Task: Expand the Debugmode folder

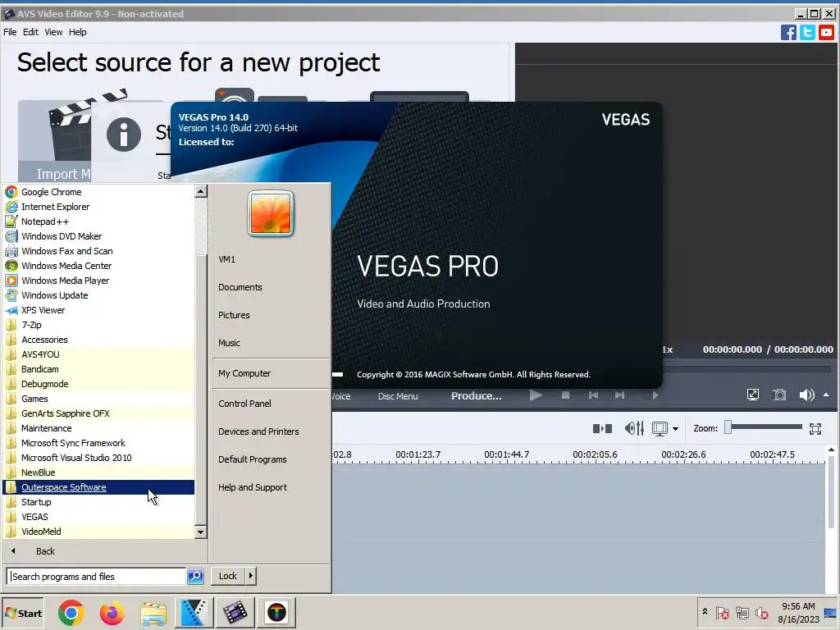Action: pyautogui.click(x=98, y=384)
